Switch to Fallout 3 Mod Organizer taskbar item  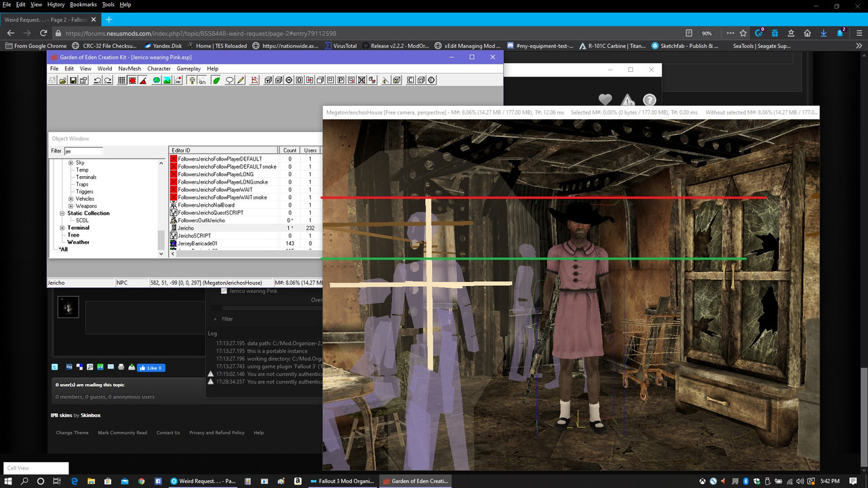click(x=341, y=481)
